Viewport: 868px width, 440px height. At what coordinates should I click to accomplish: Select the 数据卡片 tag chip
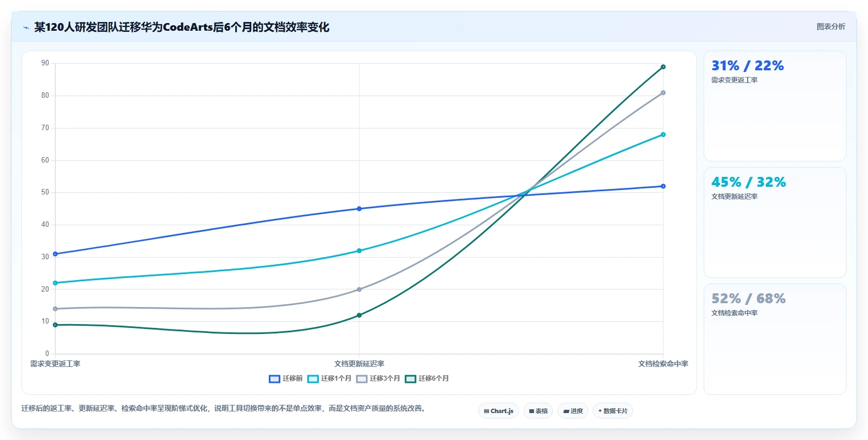pyautogui.click(x=613, y=411)
